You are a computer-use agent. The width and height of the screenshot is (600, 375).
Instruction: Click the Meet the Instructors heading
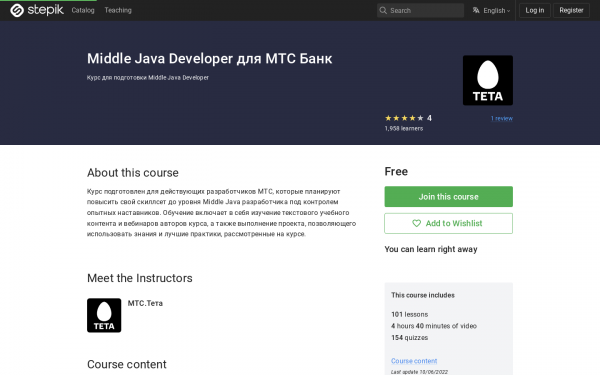[140, 278]
